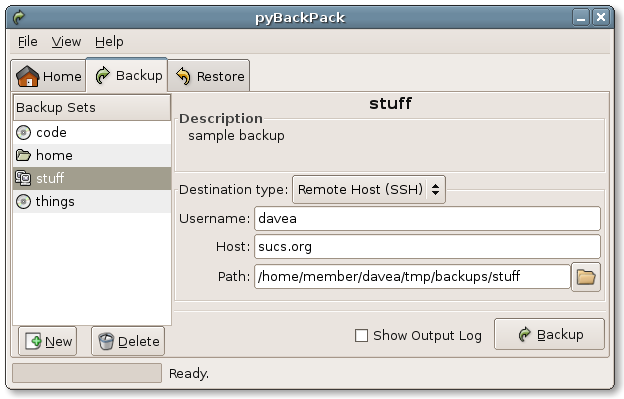Click the computers icon beside stuff

(23, 178)
